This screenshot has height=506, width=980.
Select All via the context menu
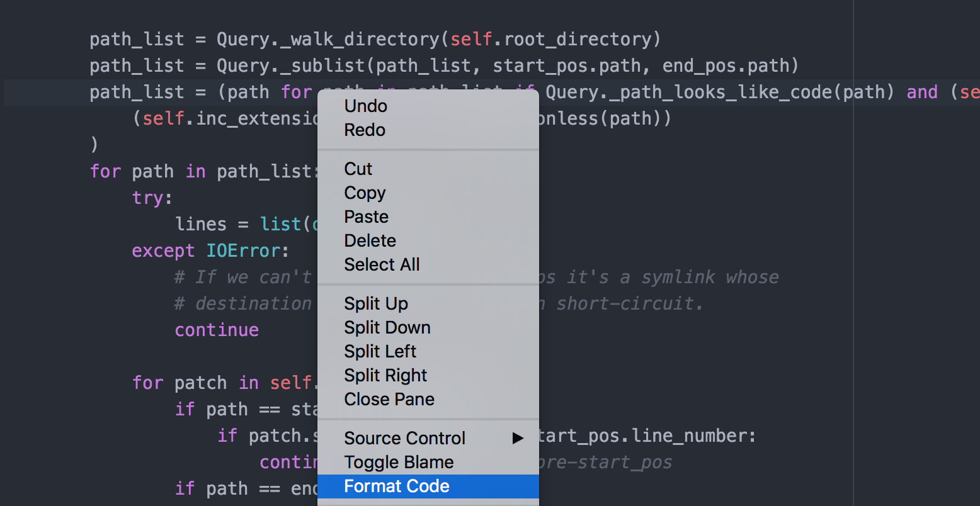pyautogui.click(x=428, y=264)
